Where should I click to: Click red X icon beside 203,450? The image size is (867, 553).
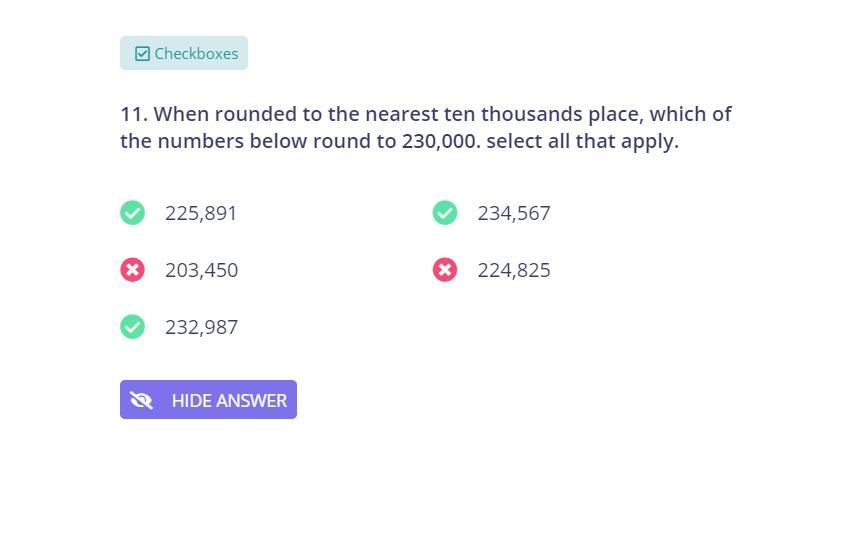pos(133,270)
